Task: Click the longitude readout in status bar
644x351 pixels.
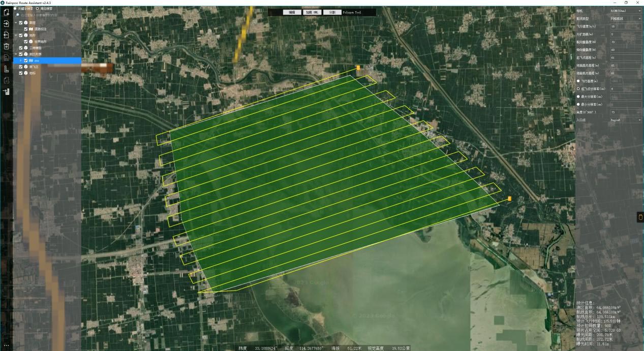Action: [304, 348]
